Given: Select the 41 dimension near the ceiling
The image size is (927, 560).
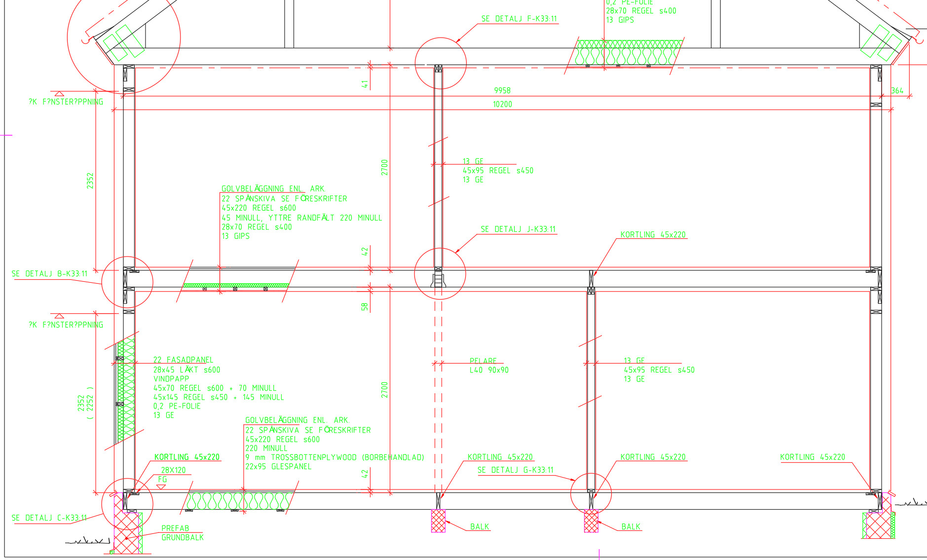Looking at the screenshot, I should pos(365,84).
